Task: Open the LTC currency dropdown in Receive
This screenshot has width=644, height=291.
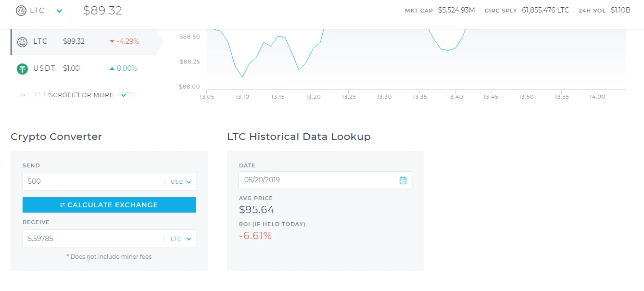Action: 181,239
